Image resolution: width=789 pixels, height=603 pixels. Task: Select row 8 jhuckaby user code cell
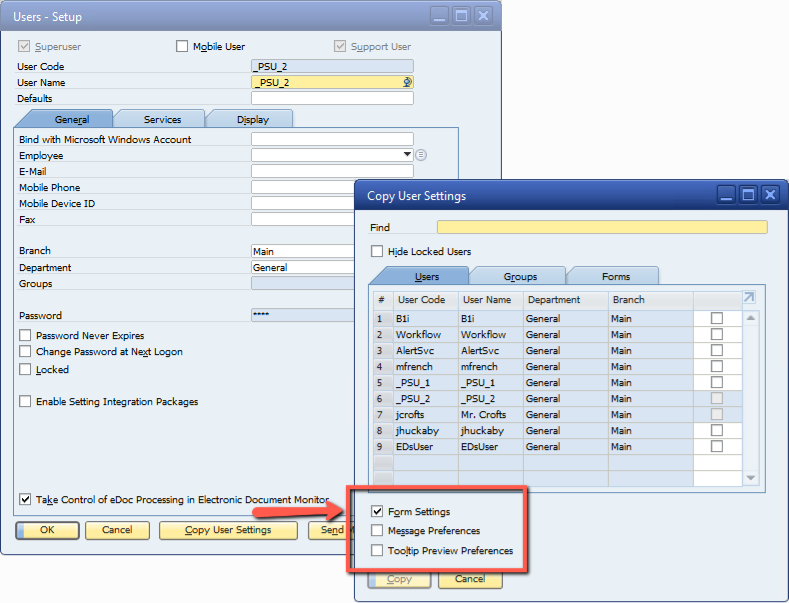[426, 431]
